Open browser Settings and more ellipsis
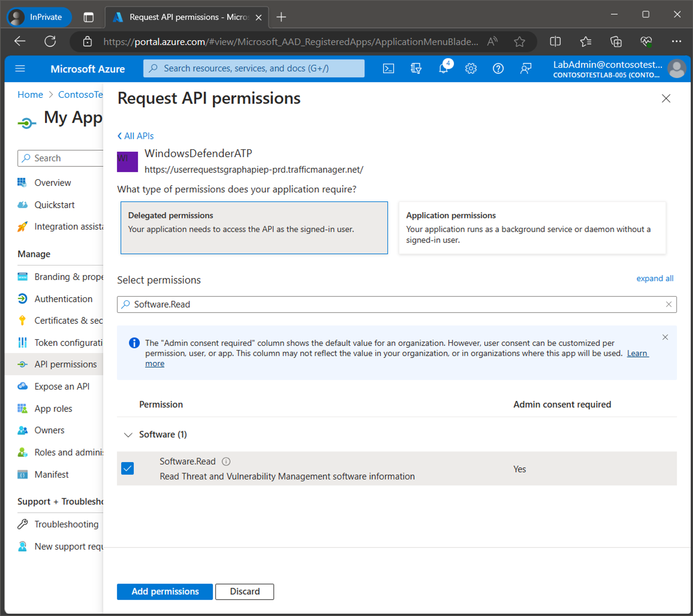 click(676, 41)
